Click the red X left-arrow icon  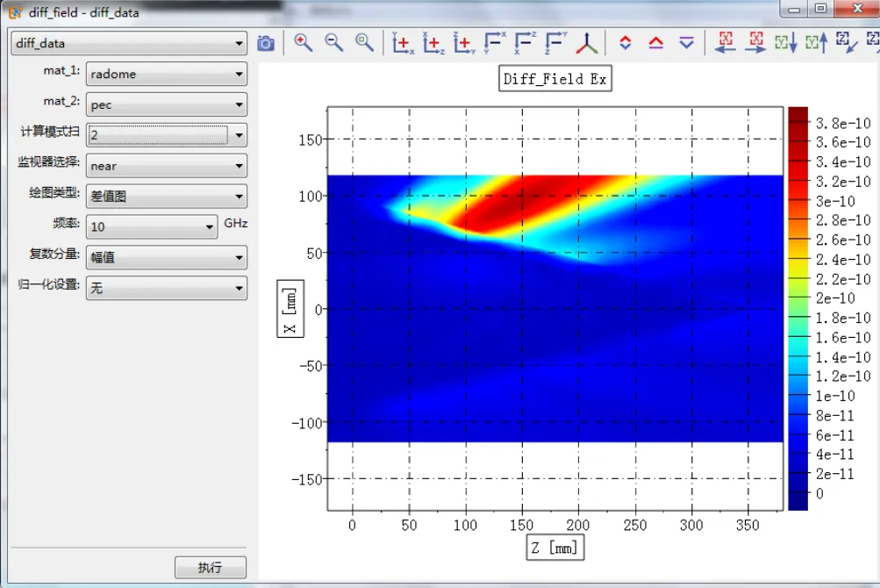click(725, 43)
